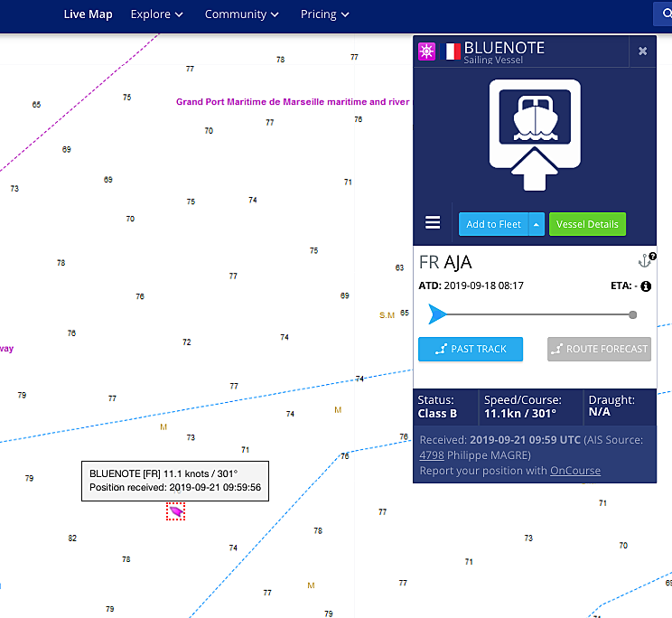The height and width of the screenshot is (618, 672).
Task: Click the BLUENOTE position tooltip on map
Action: [175, 481]
